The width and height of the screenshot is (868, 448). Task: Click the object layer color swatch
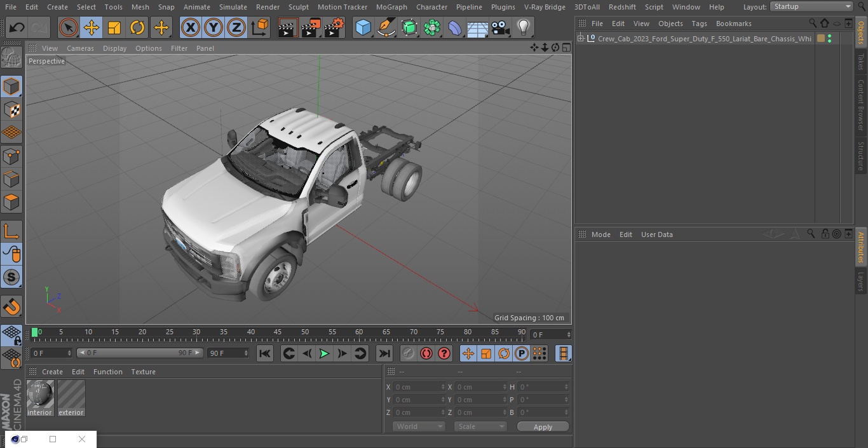pos(821,39)
